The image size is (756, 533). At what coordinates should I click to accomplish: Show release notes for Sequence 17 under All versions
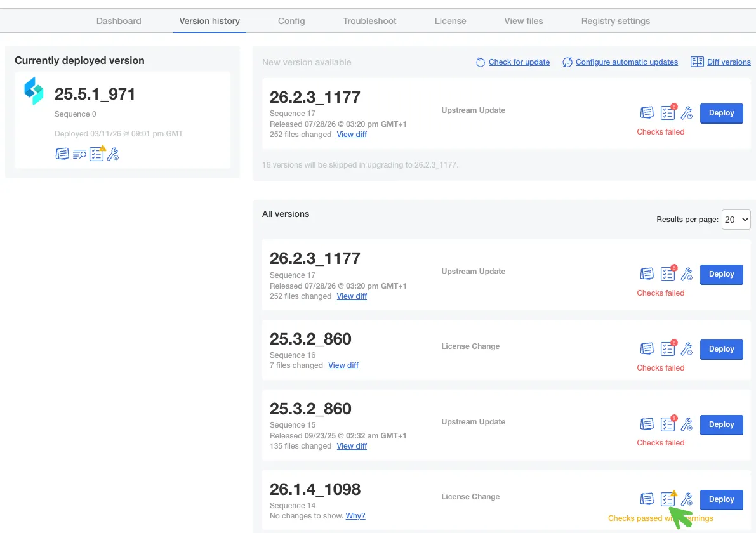click(647, 274)
